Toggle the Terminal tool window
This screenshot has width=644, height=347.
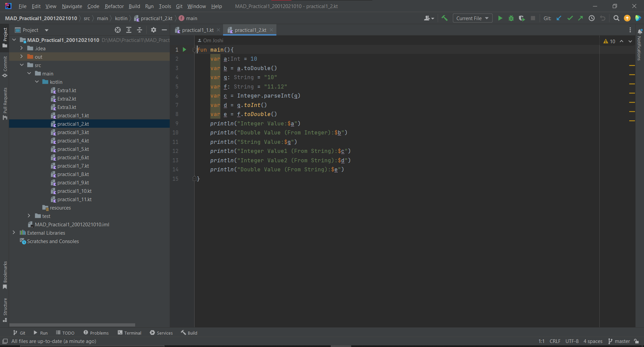tap(129, 333)
